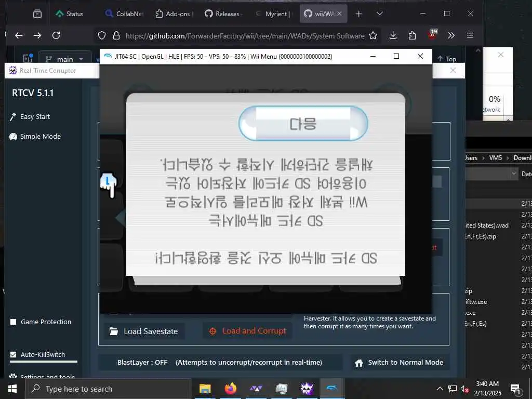532x399 pixels.
Task: Toggle the BlastLayer OFF button
Action: point(220,362)
